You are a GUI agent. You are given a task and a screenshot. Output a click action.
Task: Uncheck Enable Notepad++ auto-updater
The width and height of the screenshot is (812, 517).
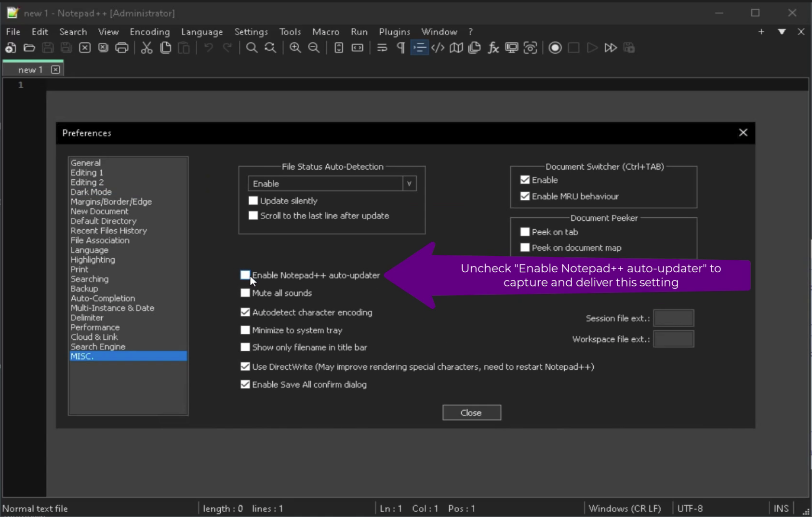[x=246, y=275]
